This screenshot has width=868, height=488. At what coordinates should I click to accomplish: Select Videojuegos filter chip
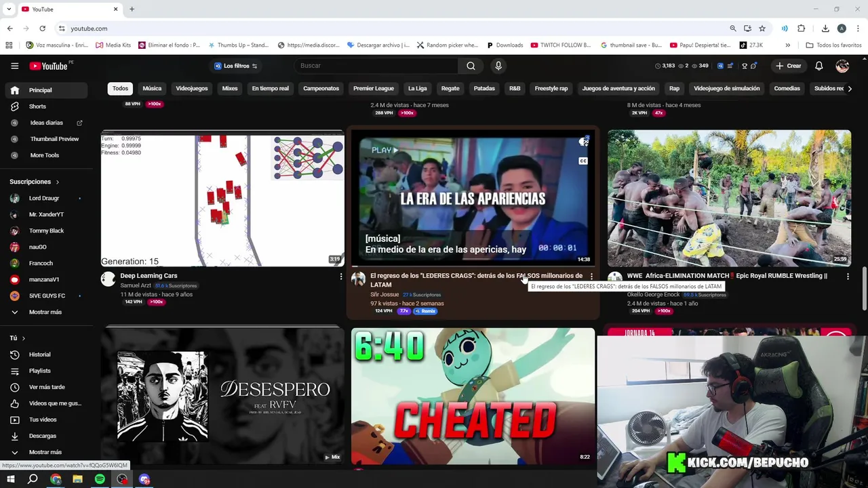point(192,89)
